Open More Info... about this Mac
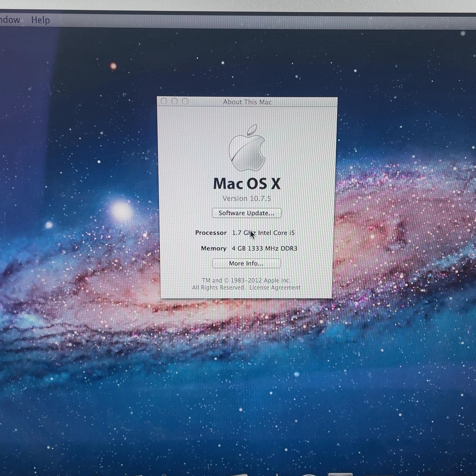This screenshot has height=476, width=476. (x=246, y=263)
